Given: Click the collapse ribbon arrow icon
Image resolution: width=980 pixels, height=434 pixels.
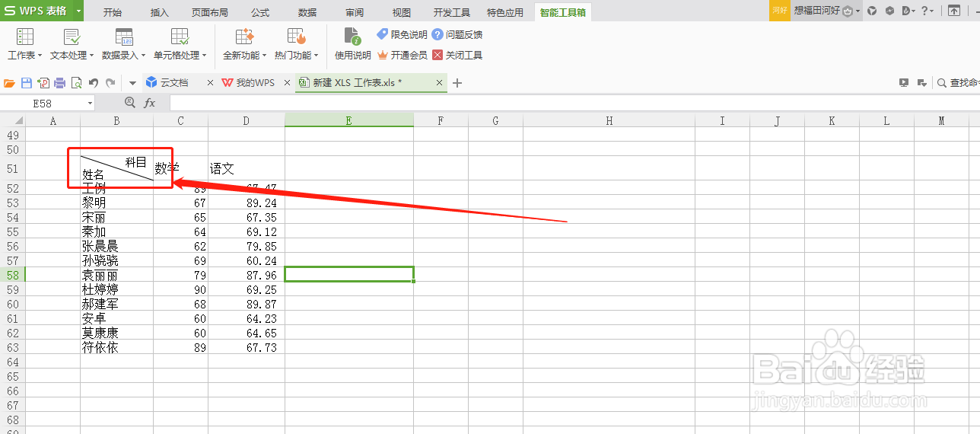Looking at the screenshot, I should coord(953,11).
